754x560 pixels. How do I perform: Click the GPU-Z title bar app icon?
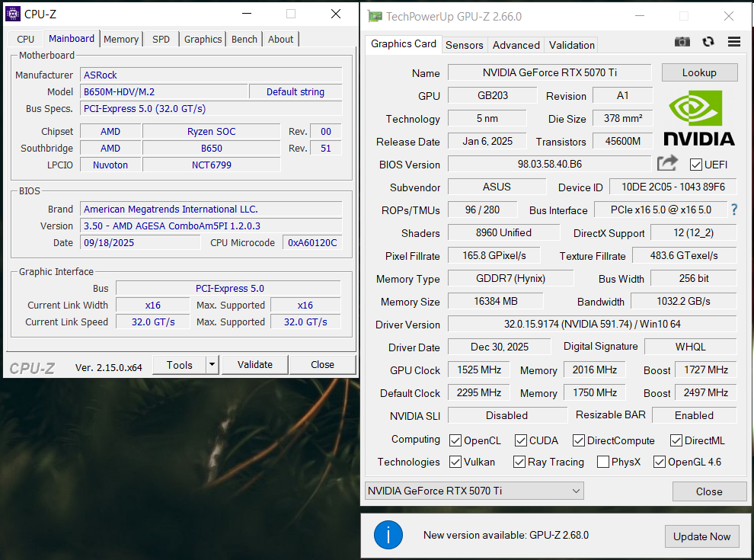[x=375, y=16]
